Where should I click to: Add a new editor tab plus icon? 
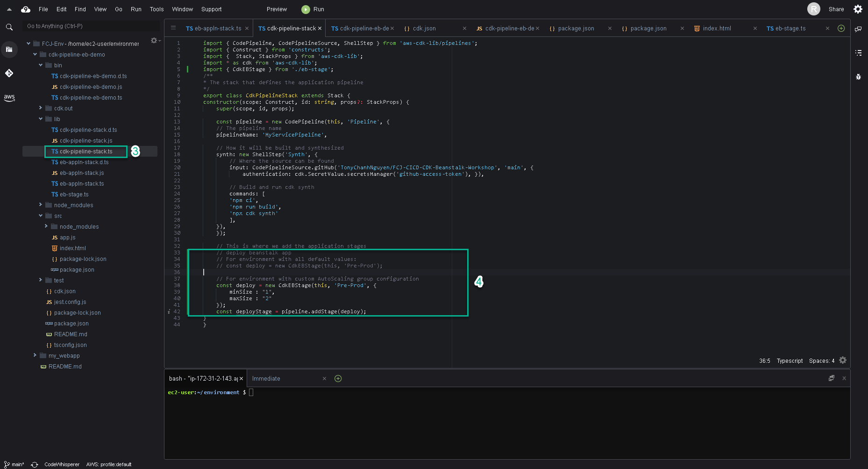841,28
